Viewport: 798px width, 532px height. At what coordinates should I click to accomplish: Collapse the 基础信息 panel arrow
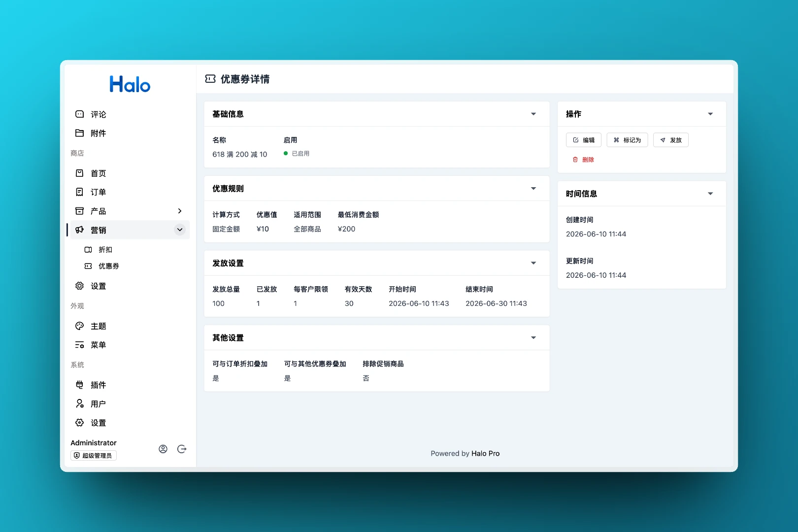tap(533, 114)
